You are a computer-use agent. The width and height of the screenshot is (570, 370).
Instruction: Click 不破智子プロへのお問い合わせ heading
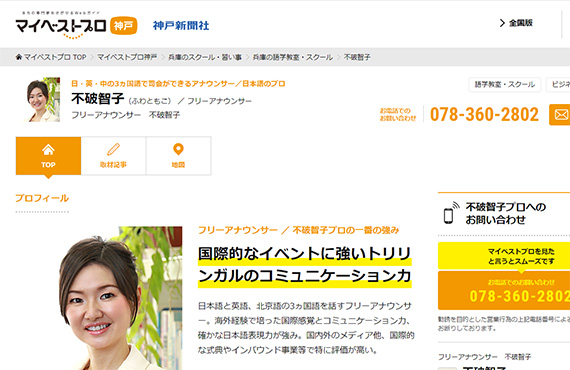point(506,213)
